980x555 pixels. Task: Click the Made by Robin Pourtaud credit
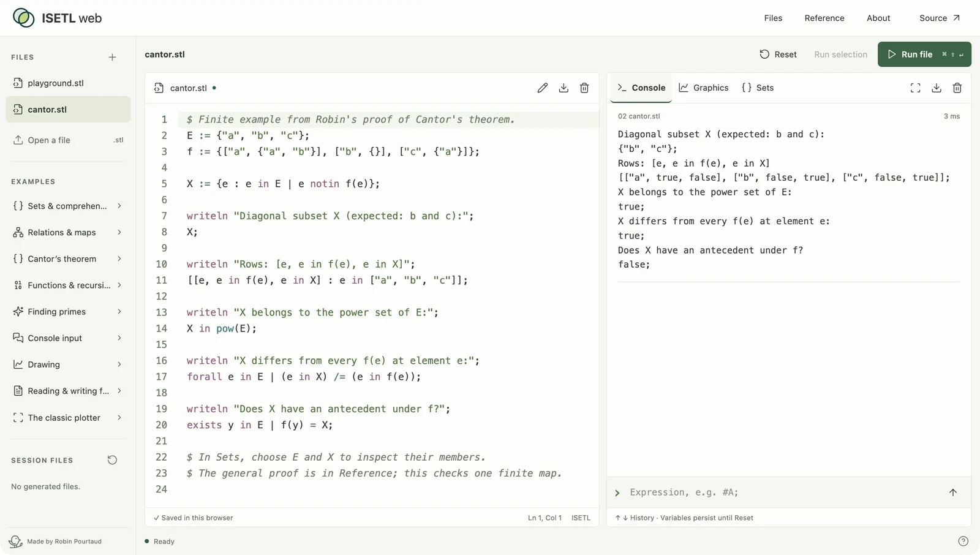pyautogui.click(x=64, y=542)
